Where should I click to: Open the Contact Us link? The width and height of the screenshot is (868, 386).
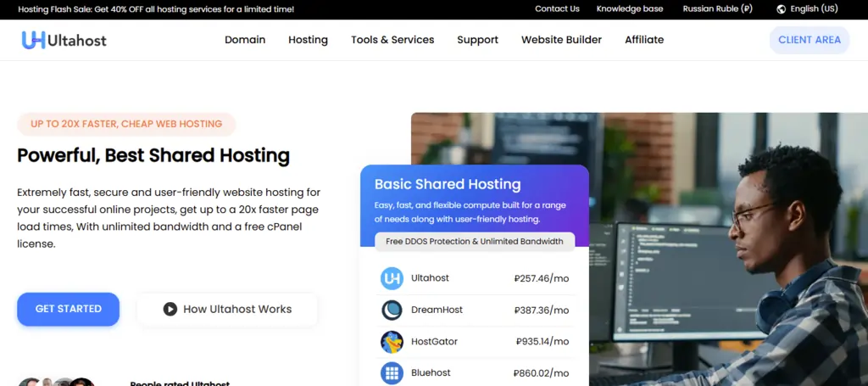[557, 8]
